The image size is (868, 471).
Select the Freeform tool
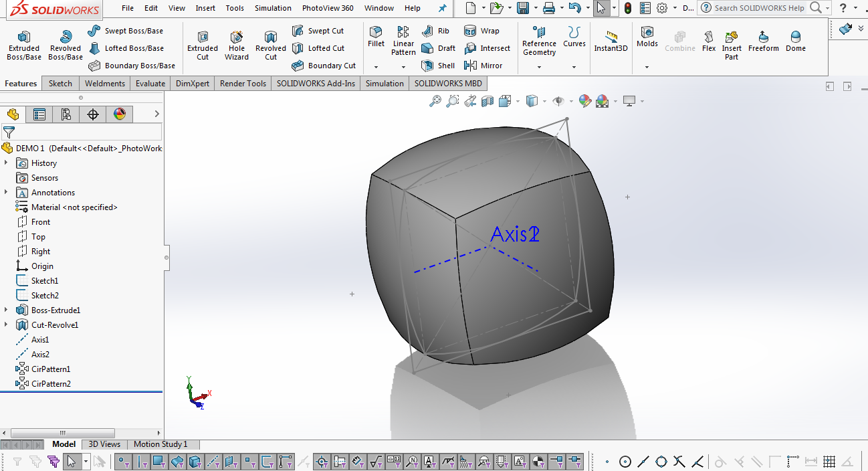click(764, 41)
